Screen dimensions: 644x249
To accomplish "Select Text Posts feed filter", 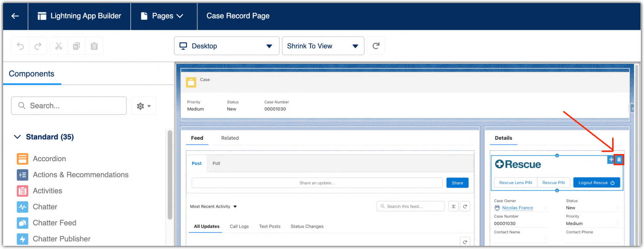I will point(270,227).
